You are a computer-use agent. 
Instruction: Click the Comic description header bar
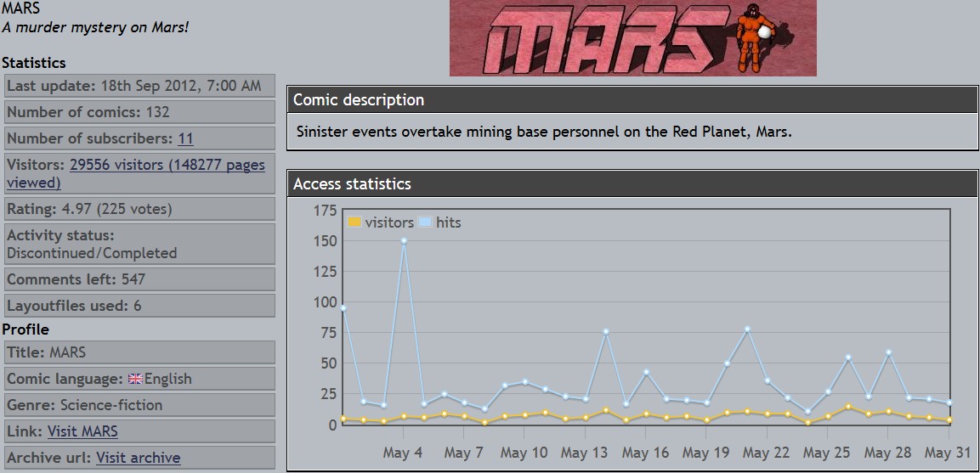(632, 100)
